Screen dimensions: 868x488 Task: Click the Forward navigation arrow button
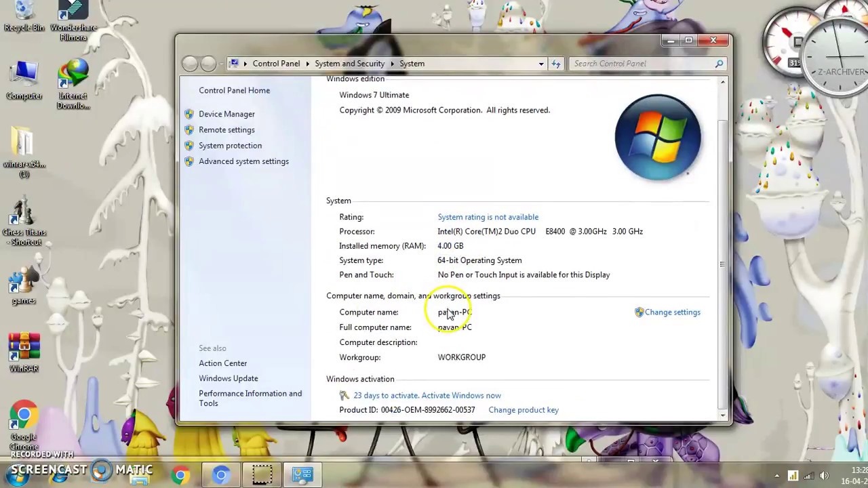(208, 64)
